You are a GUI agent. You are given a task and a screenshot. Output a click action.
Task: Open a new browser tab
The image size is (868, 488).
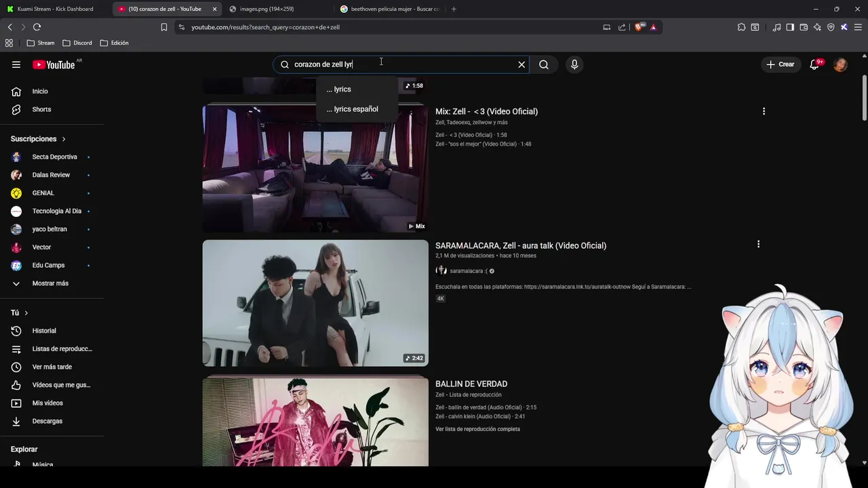point(454,9)
